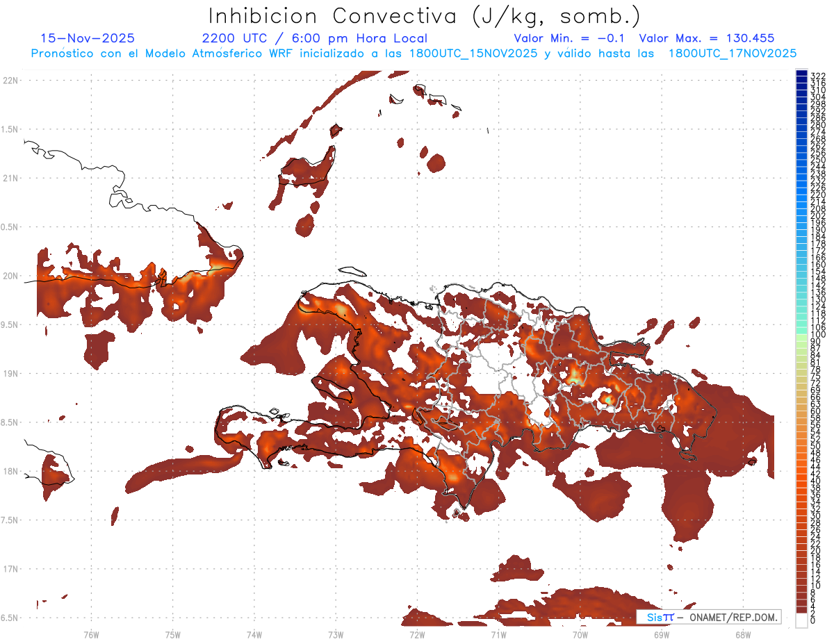Click the '1800UTC_15NOV2025' initialization timestamp
Screen dimensions: 834x644
click(469, 53)
